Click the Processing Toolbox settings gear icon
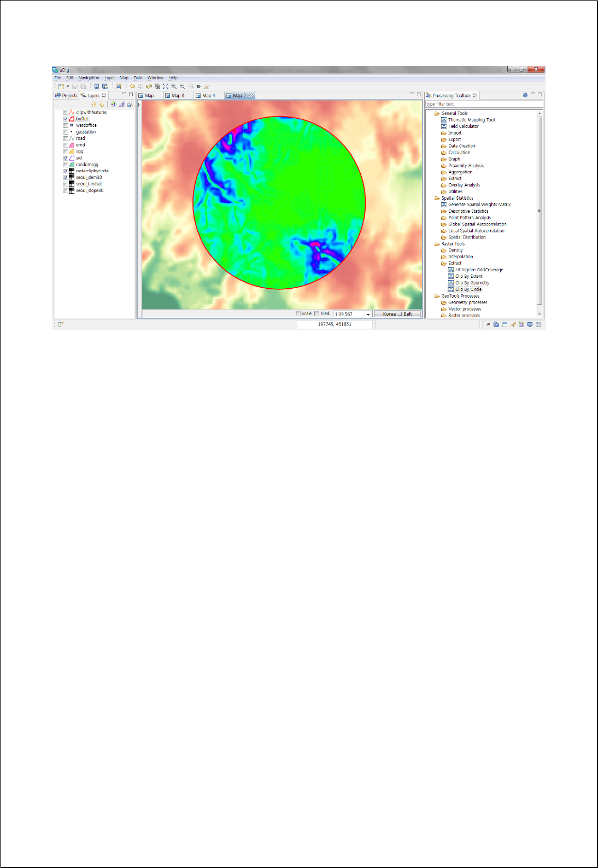 point(525,95)
